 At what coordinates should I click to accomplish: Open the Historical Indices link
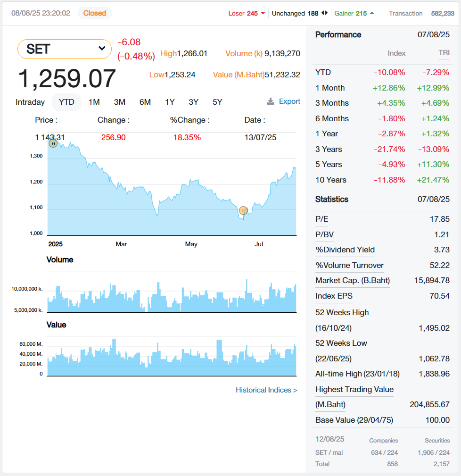(266, 390)
